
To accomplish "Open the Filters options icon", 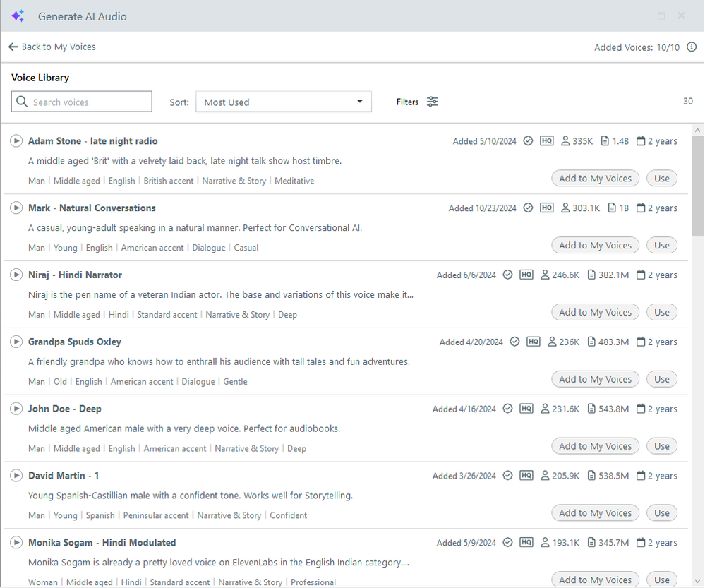I will tap(433, 102).
